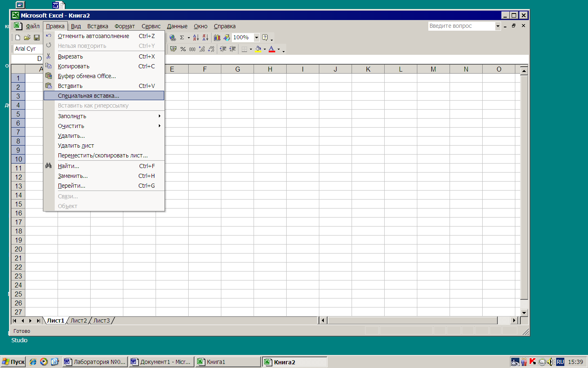The image size is (588, 368).
Task: Open the Данные menu
Action: point(177,26)
